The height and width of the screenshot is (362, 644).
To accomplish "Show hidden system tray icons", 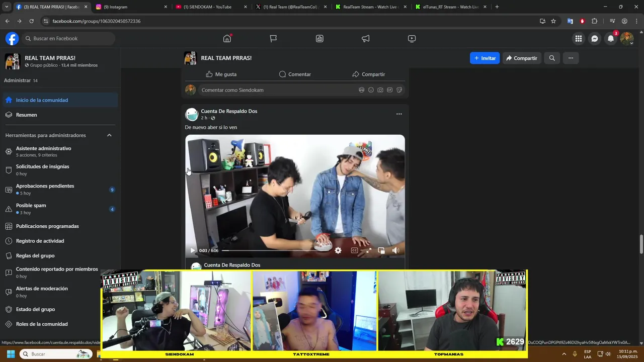I will tap(563, 354).
